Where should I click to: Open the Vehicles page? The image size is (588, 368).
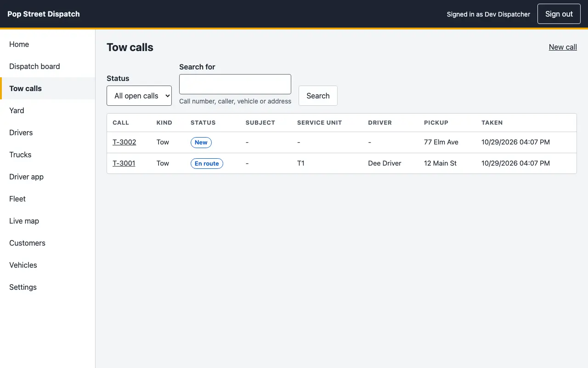click(x=48, y=265)
